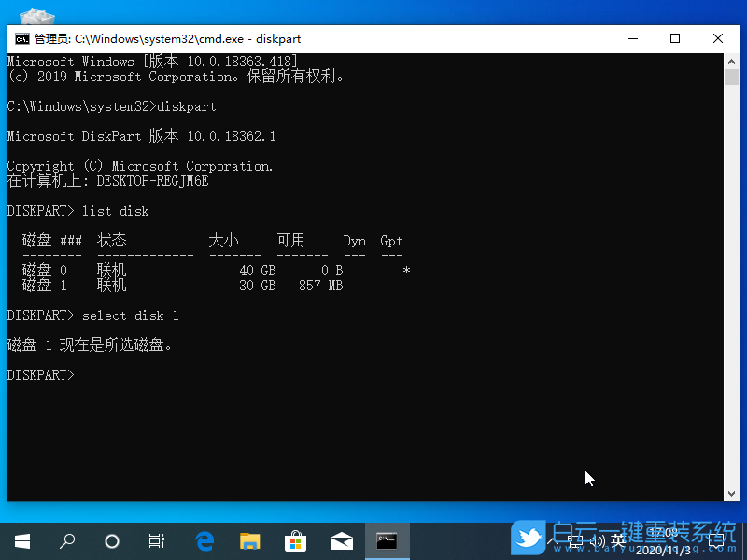Open taskbar Search magnifier

[x=67, y=540]
